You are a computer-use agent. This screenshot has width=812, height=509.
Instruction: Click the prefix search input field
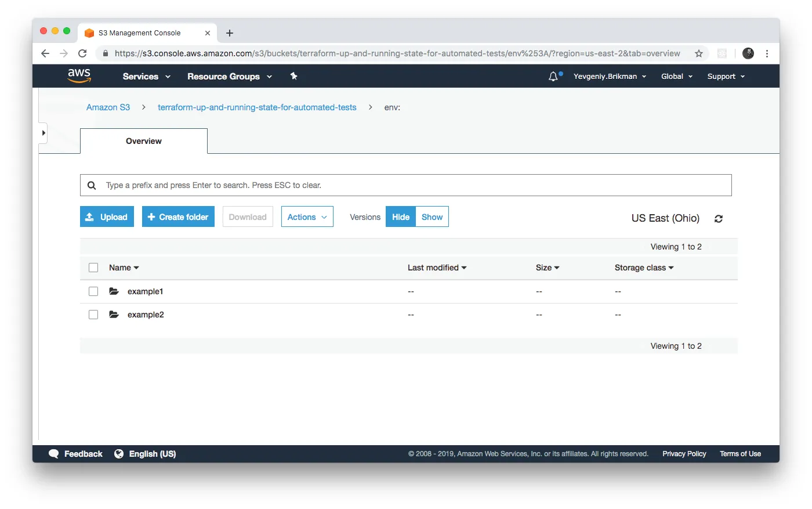coord(406,185)
